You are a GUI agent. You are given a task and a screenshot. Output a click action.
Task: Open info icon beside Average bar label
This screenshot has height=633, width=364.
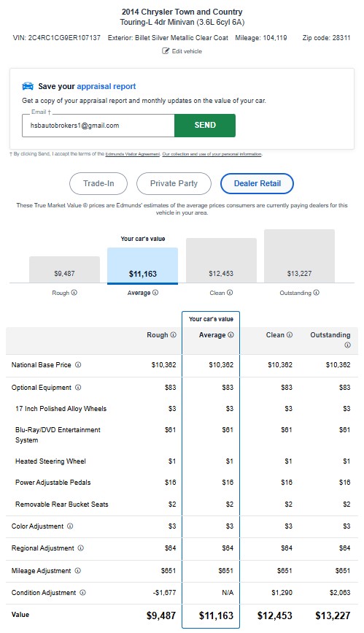(155, 292)
